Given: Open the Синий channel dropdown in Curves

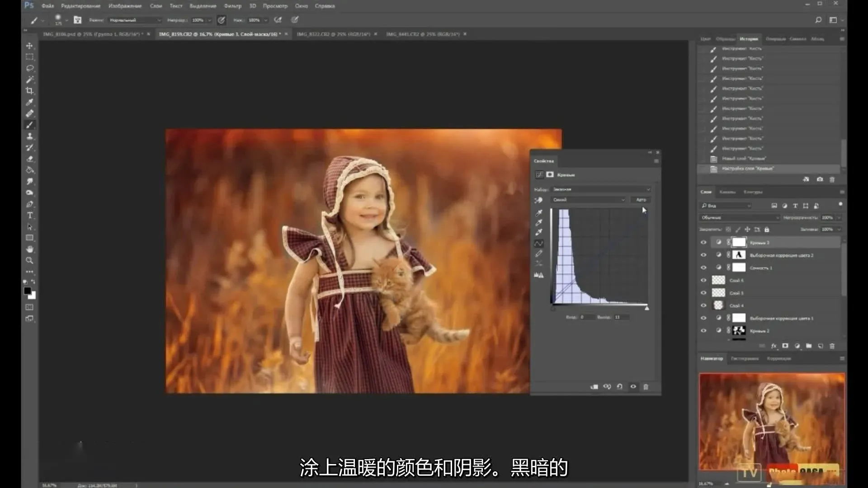Looking at the screenshot, I should click(589, 200).
